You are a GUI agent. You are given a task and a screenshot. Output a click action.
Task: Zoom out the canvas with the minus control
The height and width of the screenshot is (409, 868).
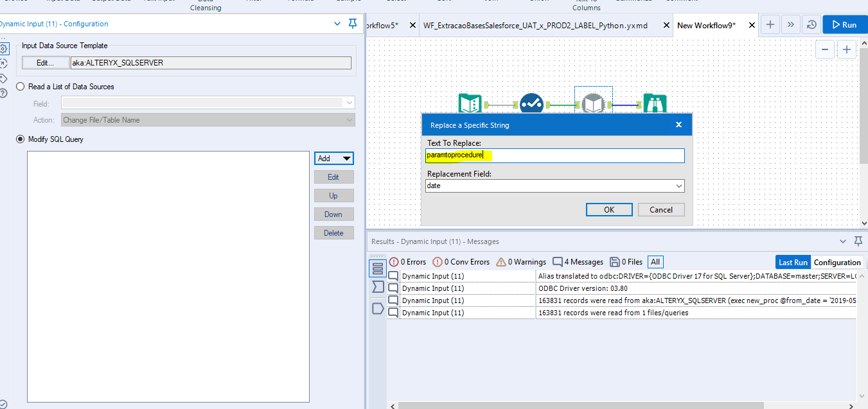824,49
